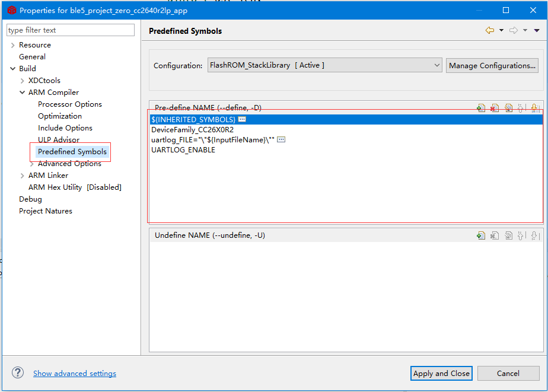Select the uartlog_FILE symbol entry
This screenshot has width=548, height=392.
[x=212, y=140]
